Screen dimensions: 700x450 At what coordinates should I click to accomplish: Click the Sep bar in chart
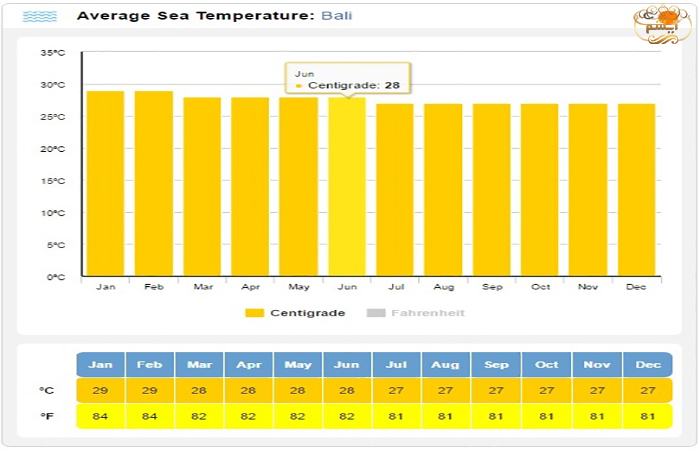tap(491, 190)
